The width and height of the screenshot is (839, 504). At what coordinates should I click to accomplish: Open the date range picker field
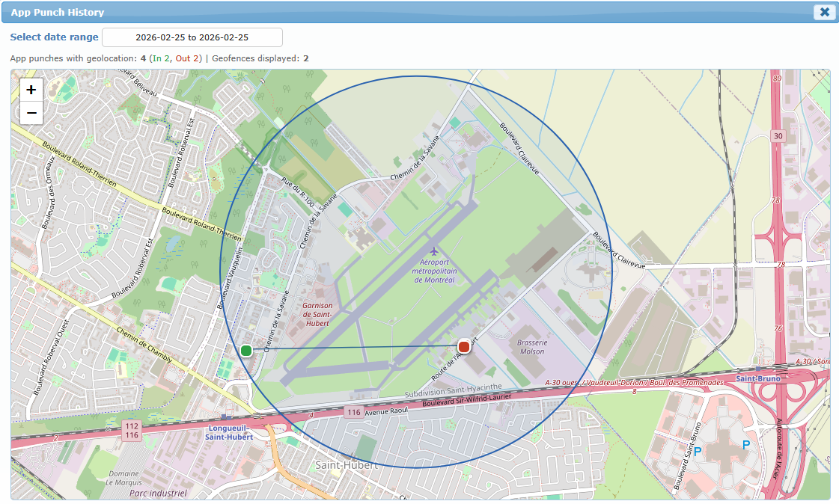point(192,37)
